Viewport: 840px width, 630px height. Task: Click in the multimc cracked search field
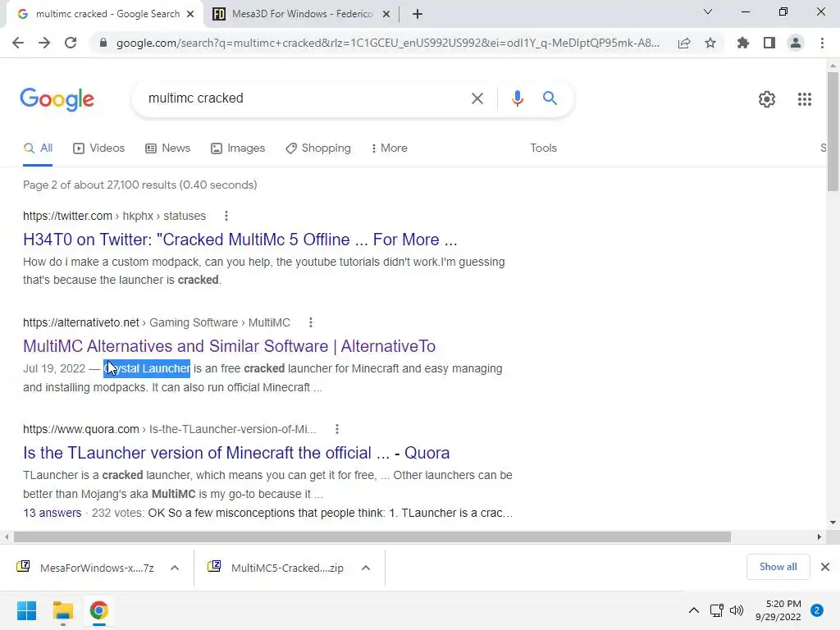tap(300, 98)
